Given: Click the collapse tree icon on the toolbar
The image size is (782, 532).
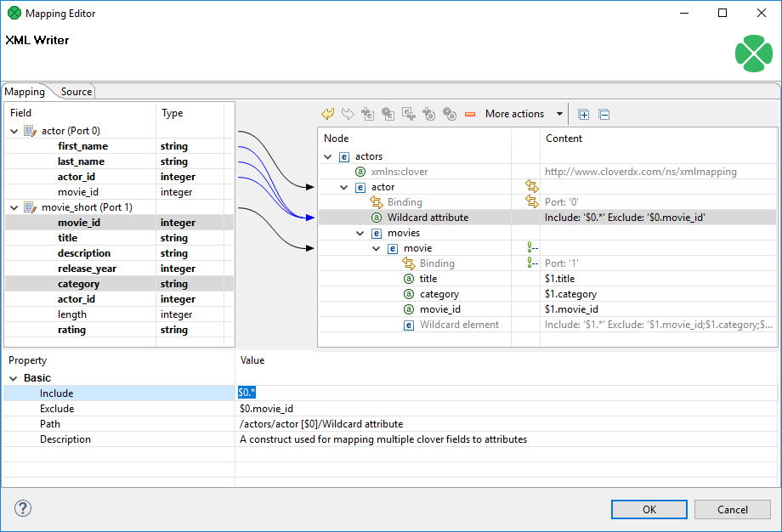Looking at the screenshot, I should tap(603, 113).
